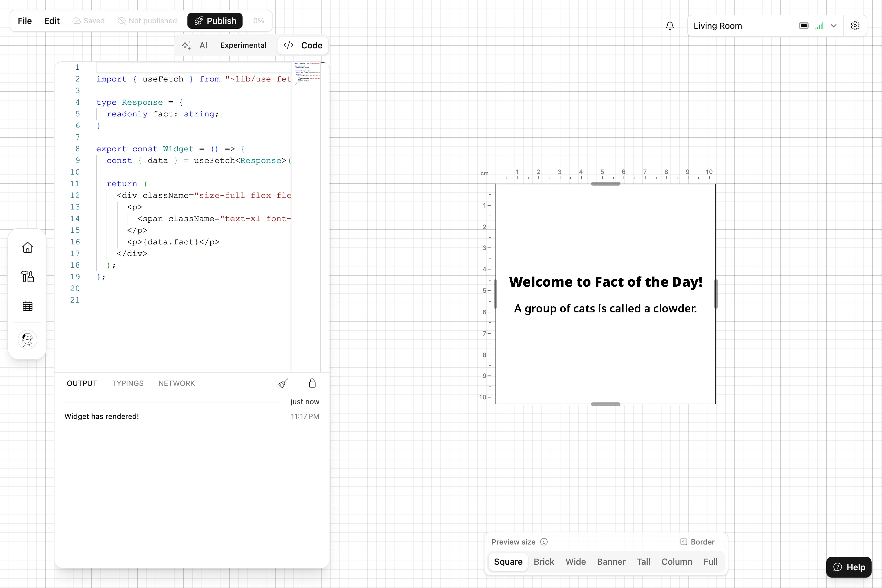The image size is (882, 588).
Task: Open the File menu
Action: (25, 21)
